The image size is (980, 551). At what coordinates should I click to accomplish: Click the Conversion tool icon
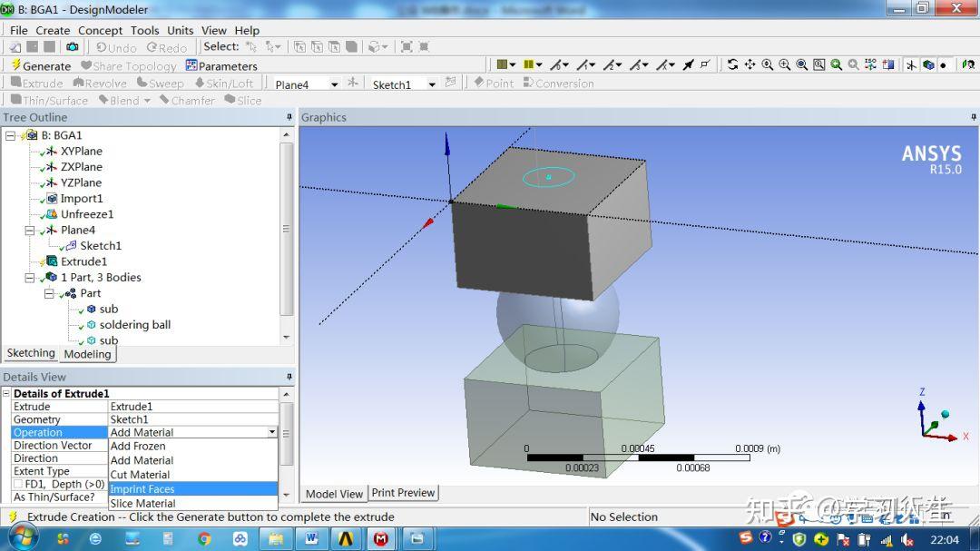528,83
